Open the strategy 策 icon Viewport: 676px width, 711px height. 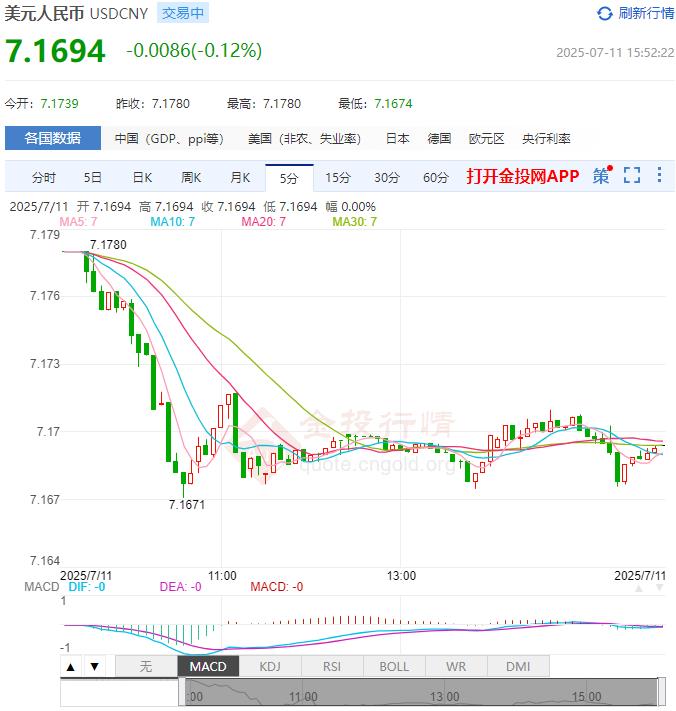[x=602, y=175]
